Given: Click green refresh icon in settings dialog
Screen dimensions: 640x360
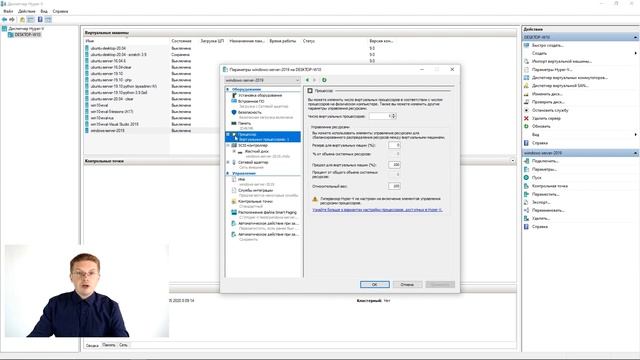Looking at the screenshot, I should (324, 80).
